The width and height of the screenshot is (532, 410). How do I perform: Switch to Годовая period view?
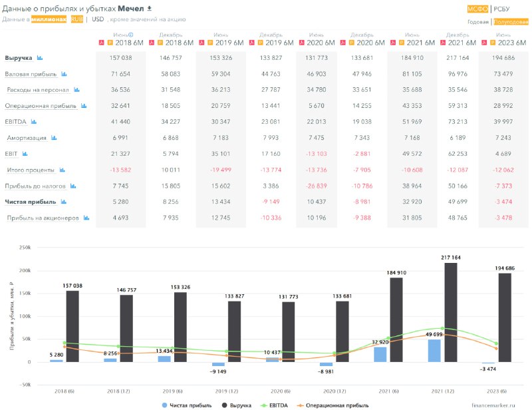pyautogui.click(x=477, y=22)
